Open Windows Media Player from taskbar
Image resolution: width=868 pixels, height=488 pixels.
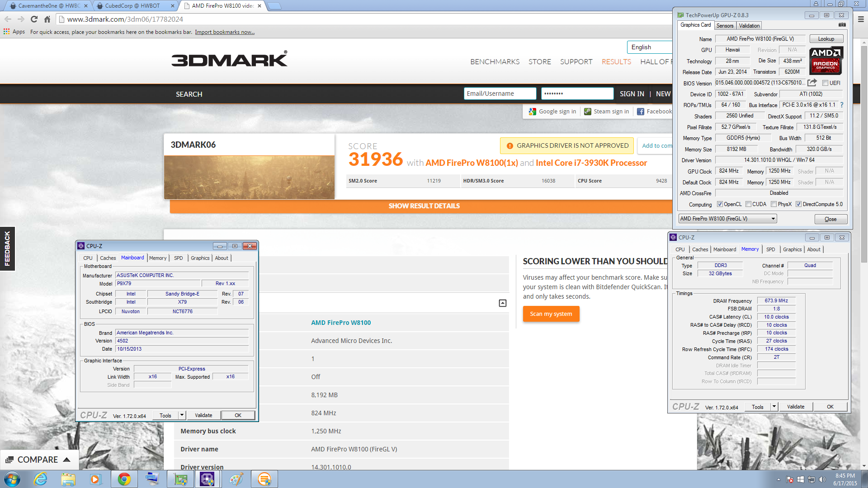(95, 479)
